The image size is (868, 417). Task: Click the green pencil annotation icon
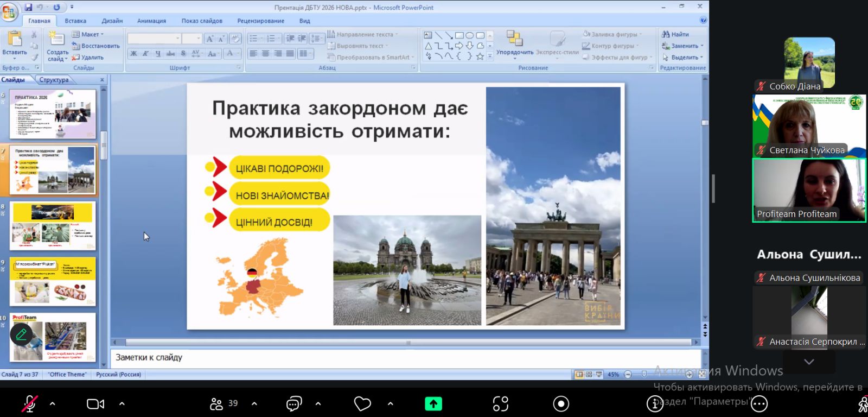click(21, 334)
